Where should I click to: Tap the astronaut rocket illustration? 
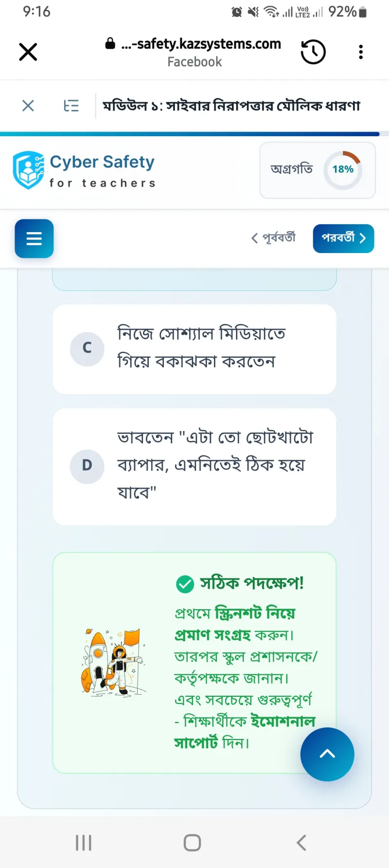tap(113, 662)
